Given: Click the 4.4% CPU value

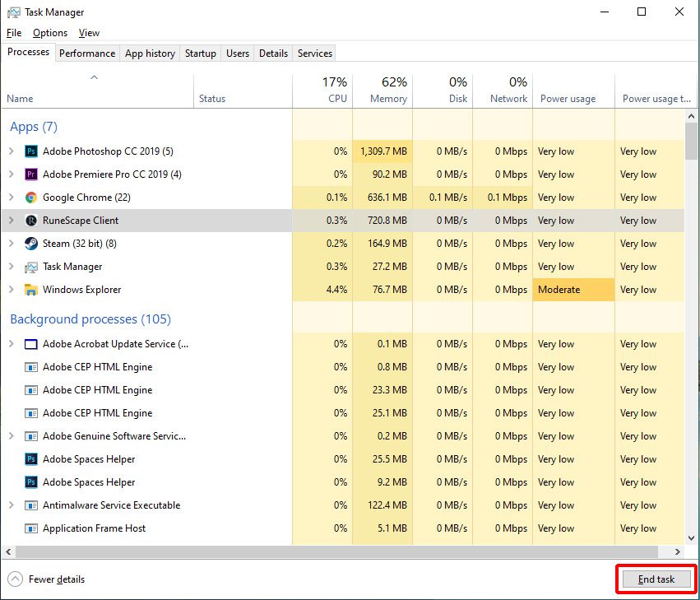Looking at the screenshot, I should point(336,290).
